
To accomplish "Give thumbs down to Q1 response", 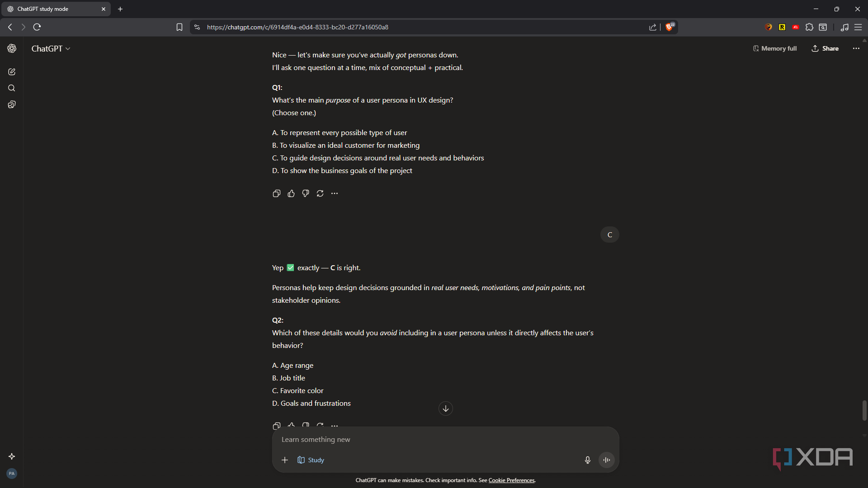I will tap(306, 193).
